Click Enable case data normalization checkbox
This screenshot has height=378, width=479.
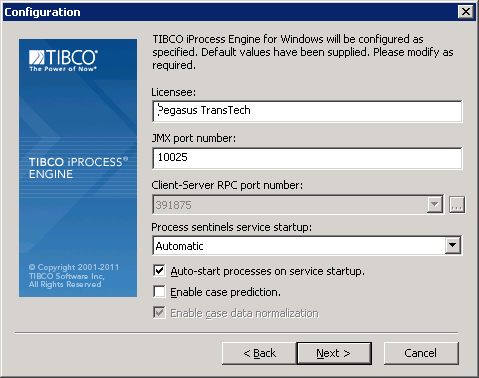tap(159, 312)
